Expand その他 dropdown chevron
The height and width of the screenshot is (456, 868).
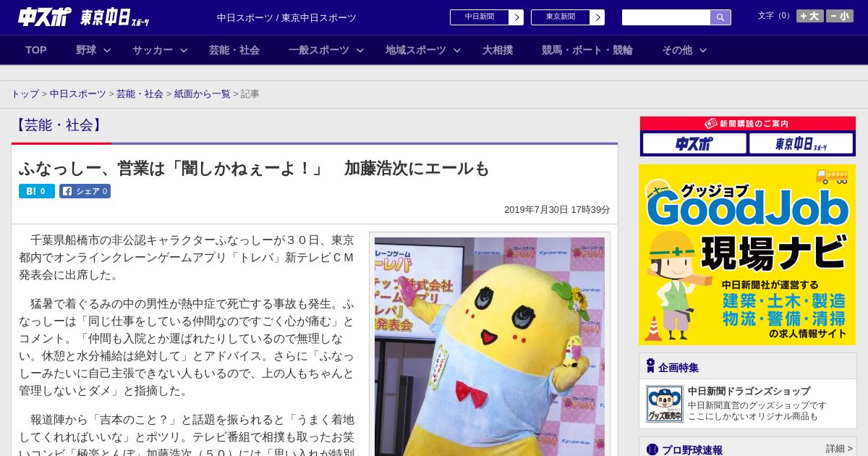click(x=703, y=50)
